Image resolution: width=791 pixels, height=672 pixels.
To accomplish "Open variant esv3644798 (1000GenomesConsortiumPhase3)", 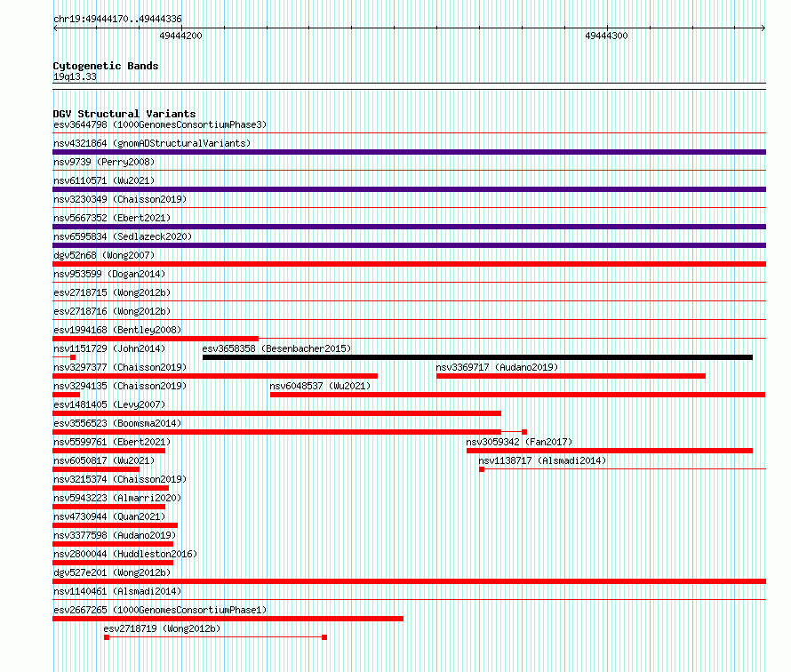I will point(160,124).
